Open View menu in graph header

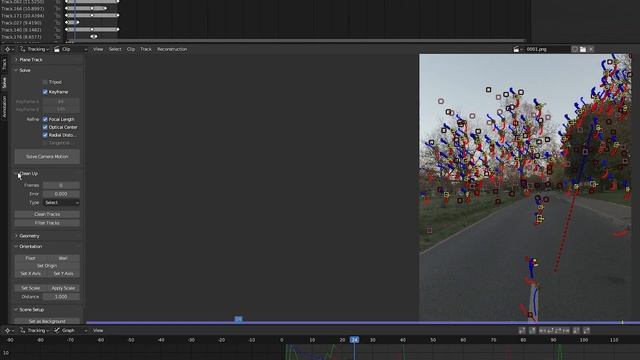98,331
